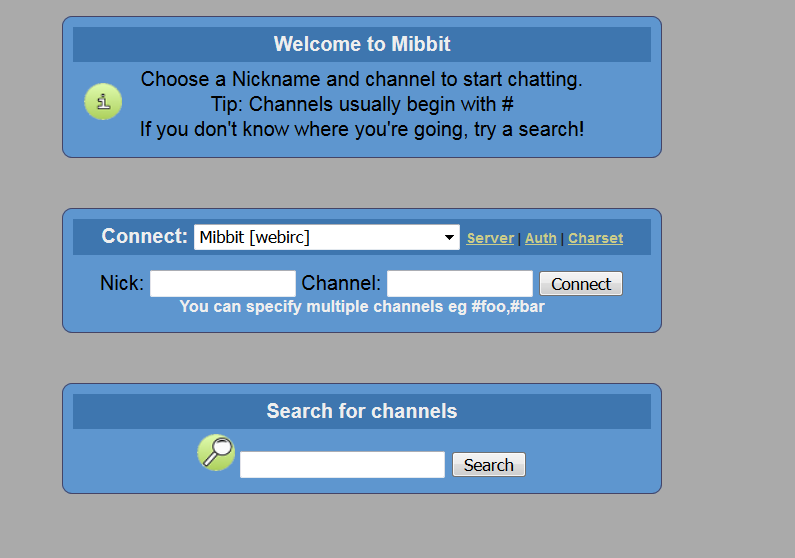Click the multiple channels hint text

point(362,307)
